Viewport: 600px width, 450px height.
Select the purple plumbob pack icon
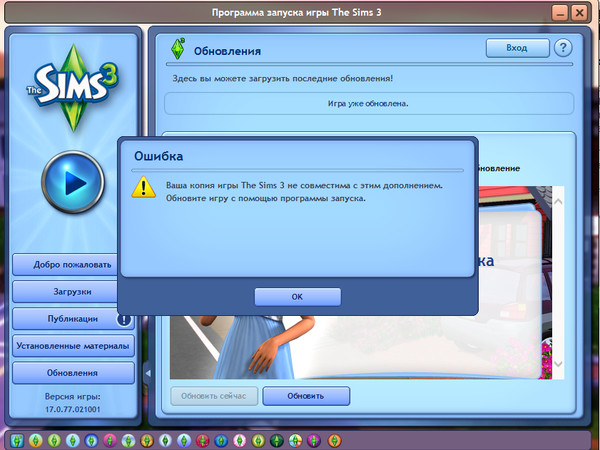tap(314, 440)
